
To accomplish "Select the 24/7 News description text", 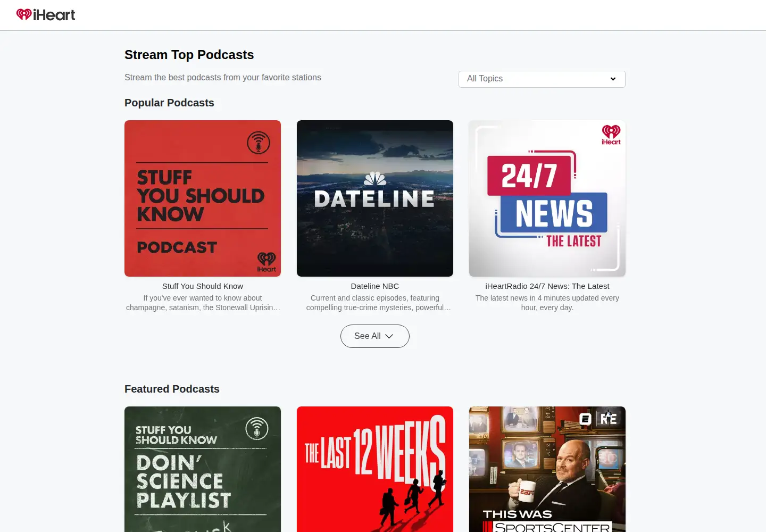I will pyautogui.click(x=547, y=303).
